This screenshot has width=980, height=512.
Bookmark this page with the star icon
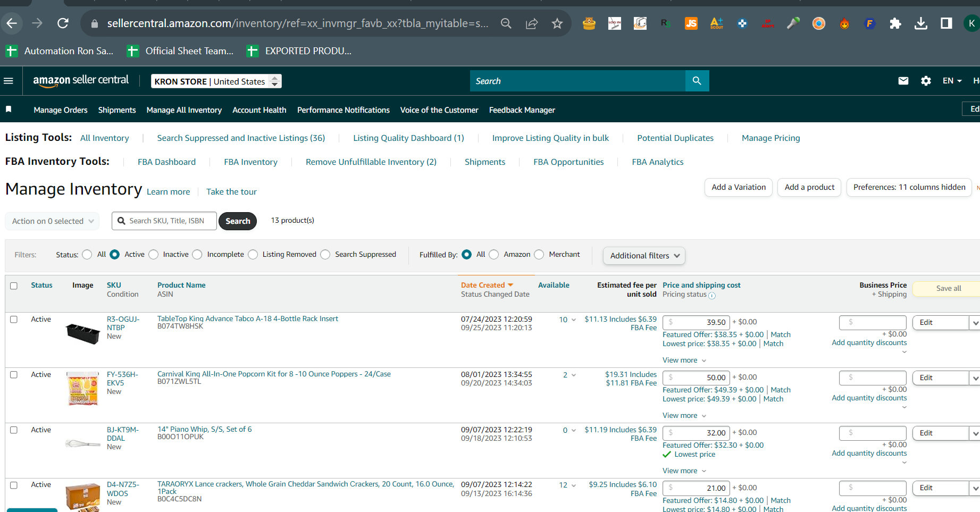pyautogui.click(x=557, y=23)
